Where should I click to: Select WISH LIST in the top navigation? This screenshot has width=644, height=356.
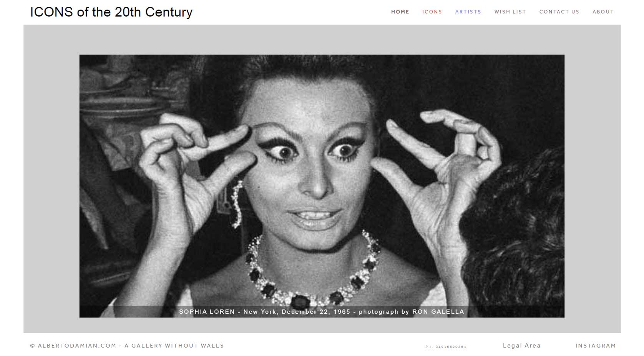pos(510,12)
